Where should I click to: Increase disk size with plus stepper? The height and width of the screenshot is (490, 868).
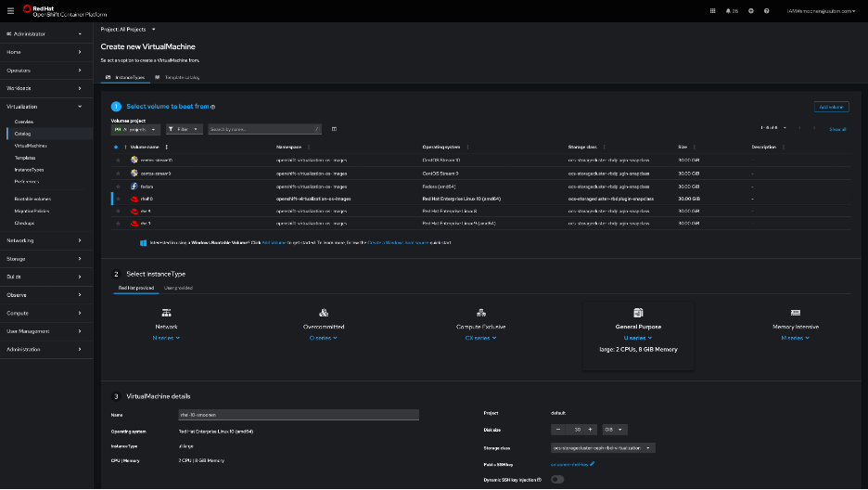click(x=592, y=430)
